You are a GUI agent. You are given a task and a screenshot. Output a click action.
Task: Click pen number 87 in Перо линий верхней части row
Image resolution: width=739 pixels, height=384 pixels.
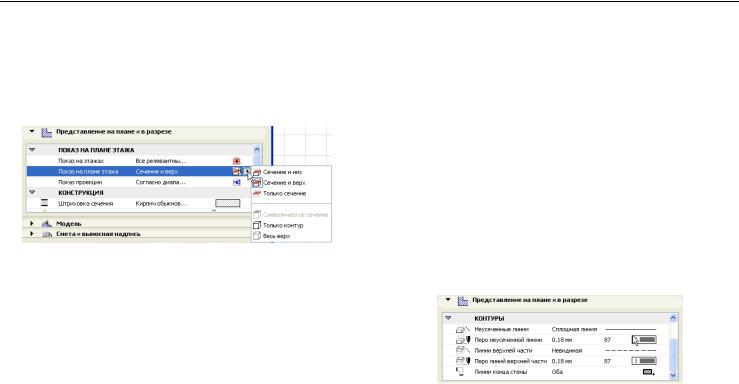coord(607,361)
